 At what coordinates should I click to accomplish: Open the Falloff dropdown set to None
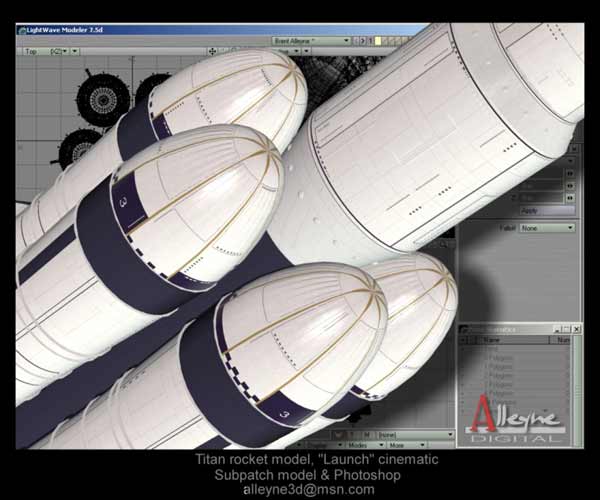click(x=547, y=228)
